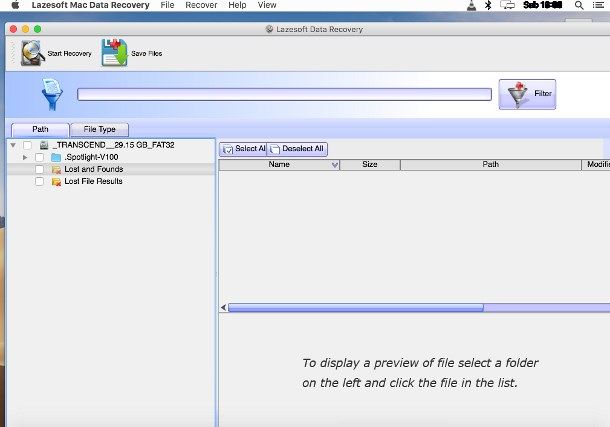The width and height of the screenshot is (610, 427).
Task: Click the TRANSCEND drive icon in the tree
Action: (x=44, y=145)
